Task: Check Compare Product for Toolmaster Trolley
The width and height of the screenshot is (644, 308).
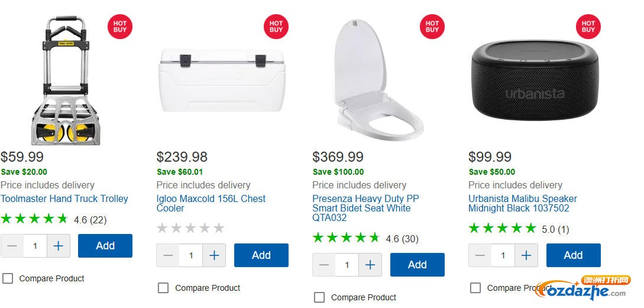Action: [8, 278]
